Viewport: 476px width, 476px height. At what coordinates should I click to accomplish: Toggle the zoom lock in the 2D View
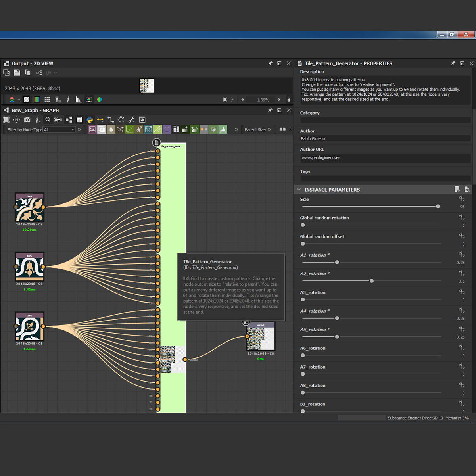point(289,100)
